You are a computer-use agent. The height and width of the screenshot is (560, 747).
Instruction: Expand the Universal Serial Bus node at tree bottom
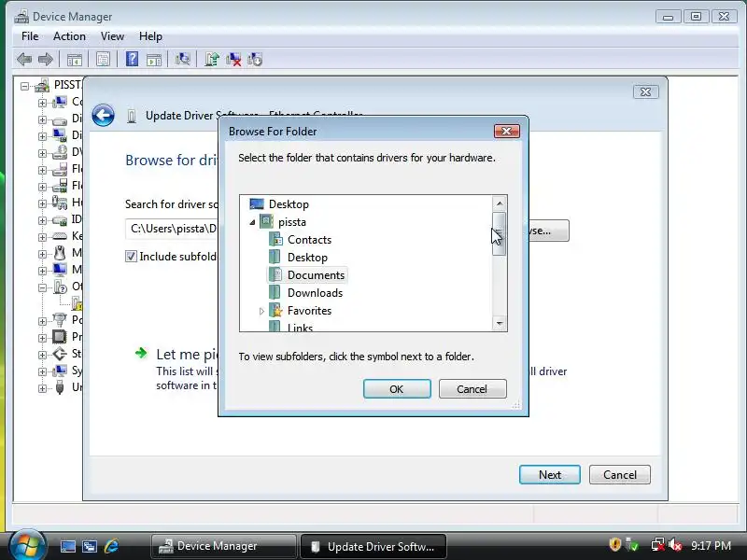(42, 388)
